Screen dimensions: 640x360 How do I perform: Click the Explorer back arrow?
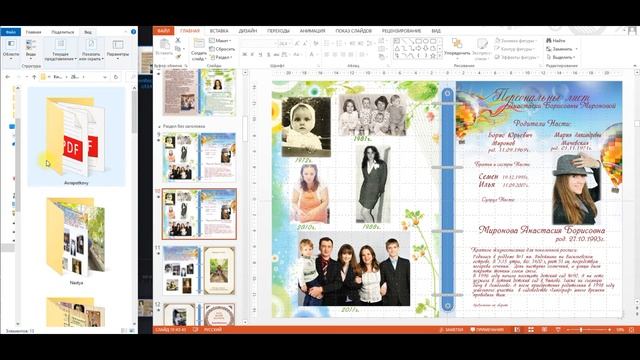pyautogui.click(x=8, y=77)
